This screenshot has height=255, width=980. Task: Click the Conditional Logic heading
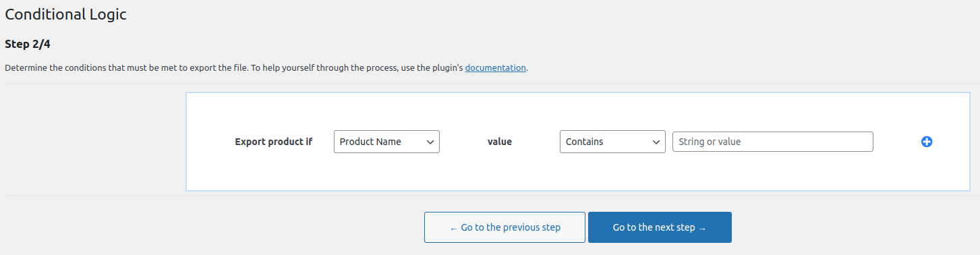(65, 14)
